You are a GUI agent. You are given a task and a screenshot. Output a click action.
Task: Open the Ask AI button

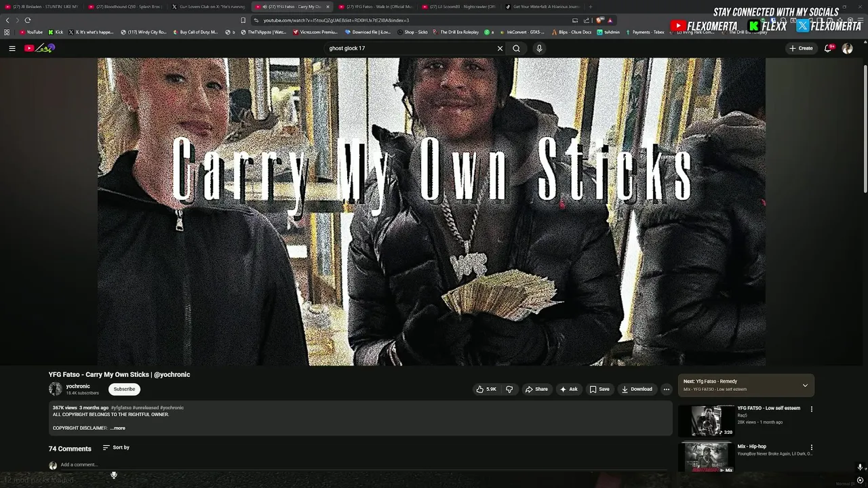(568, 389)
